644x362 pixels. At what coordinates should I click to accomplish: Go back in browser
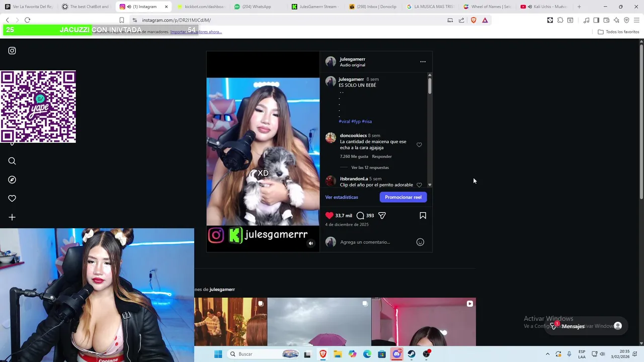8,20
